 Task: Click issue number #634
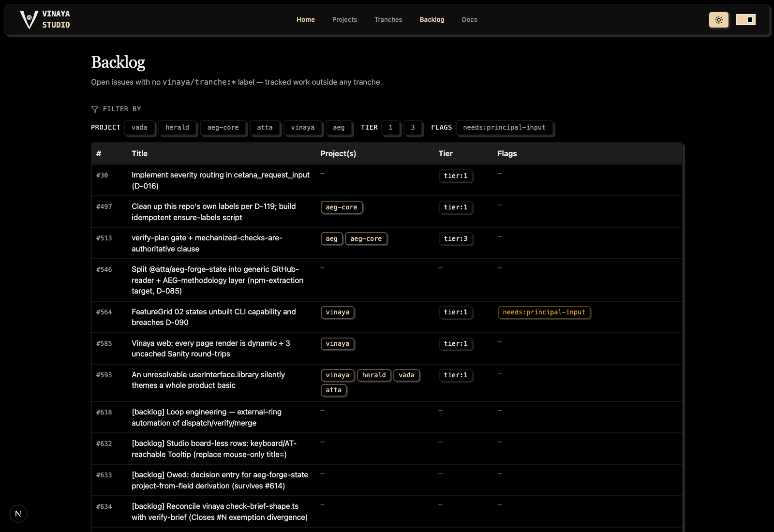coord(104,507)
